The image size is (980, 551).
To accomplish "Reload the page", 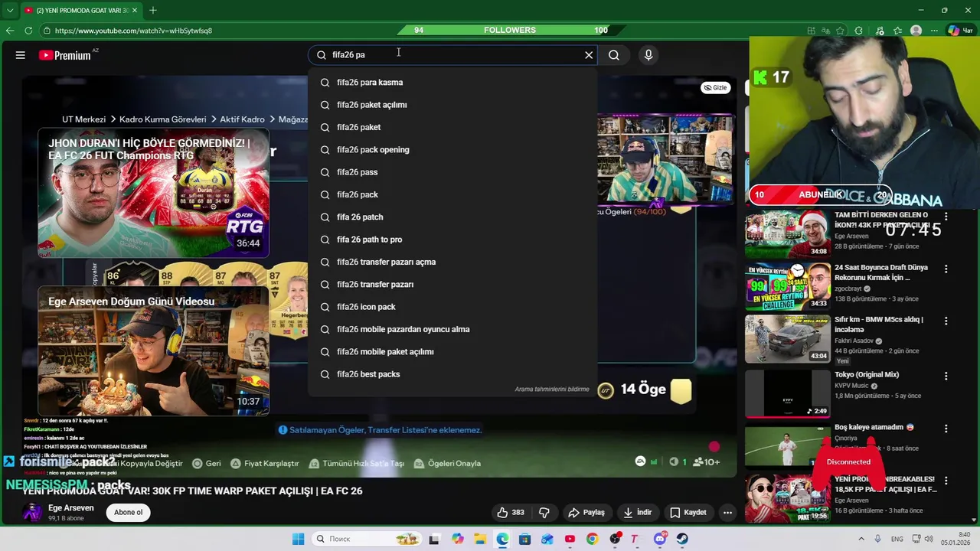I will click(x=28, y=31).
